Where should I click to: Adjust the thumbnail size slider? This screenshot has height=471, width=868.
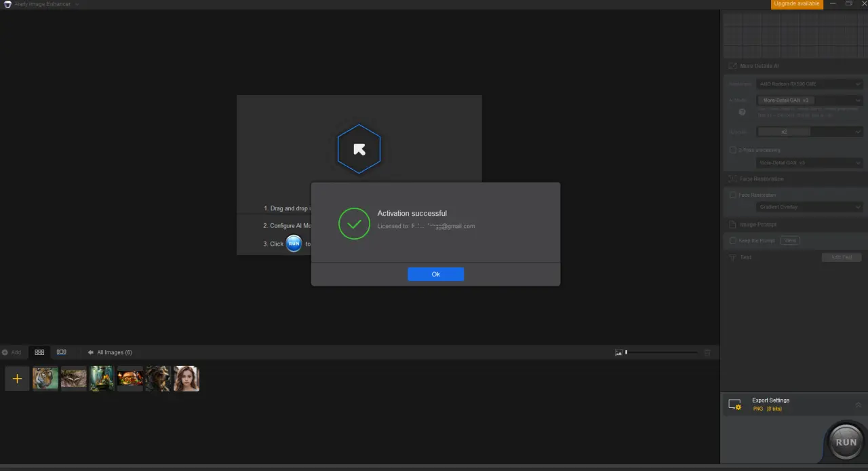tap(661, 352)
